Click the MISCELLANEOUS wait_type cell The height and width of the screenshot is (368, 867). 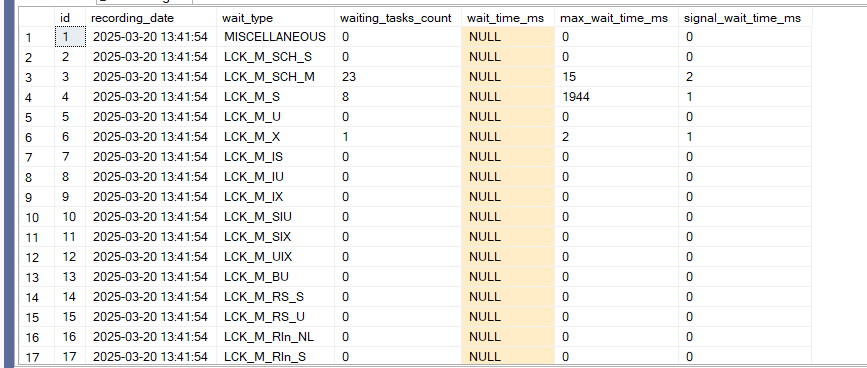pyautogui.click(x=275, y=37)
